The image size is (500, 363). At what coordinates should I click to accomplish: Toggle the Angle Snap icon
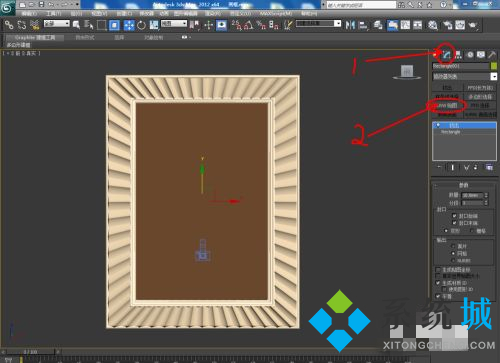pyautogui.click(x=248, y=25)
